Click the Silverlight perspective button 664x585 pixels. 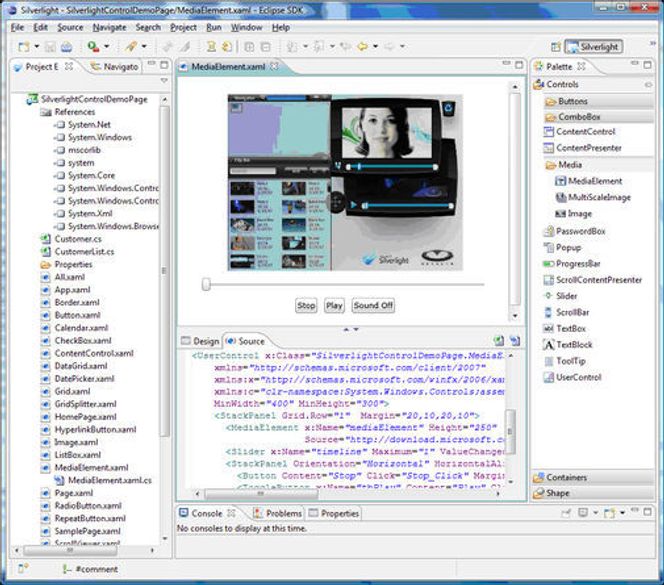(594, 47)
